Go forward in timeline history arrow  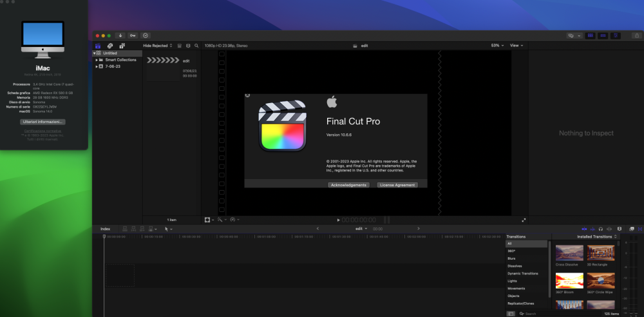tap(419, 229)
